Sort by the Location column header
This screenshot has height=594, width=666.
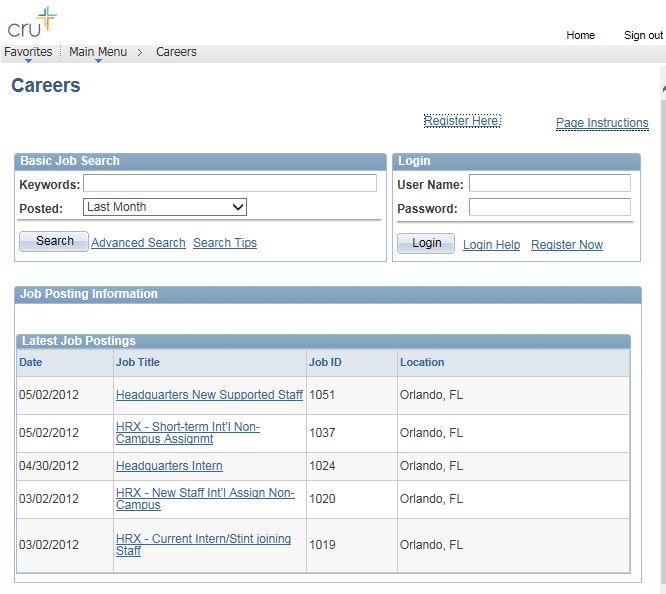point(422,362)
